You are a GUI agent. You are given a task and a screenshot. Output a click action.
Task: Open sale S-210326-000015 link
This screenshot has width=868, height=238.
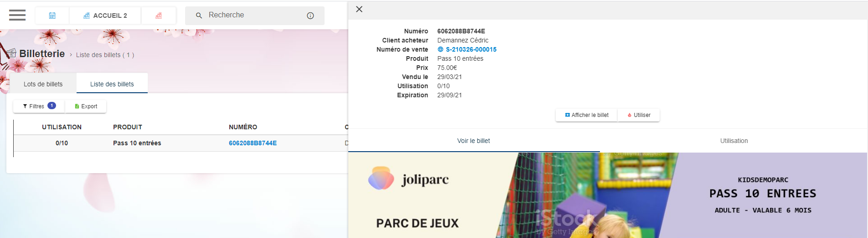(471, 49)
